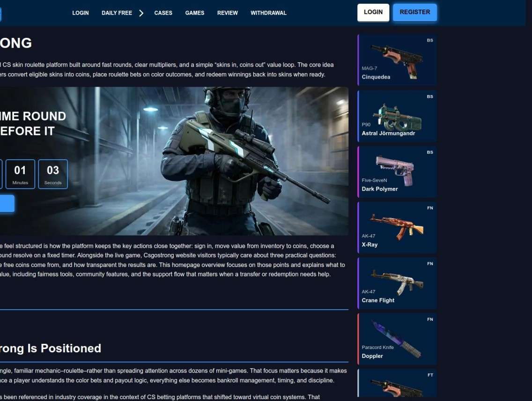Image resolution: width=532 pixels, height=401 pixels.
Task: Click the BS tag on Astral Jörmungandr card
Action: [430, 97]
